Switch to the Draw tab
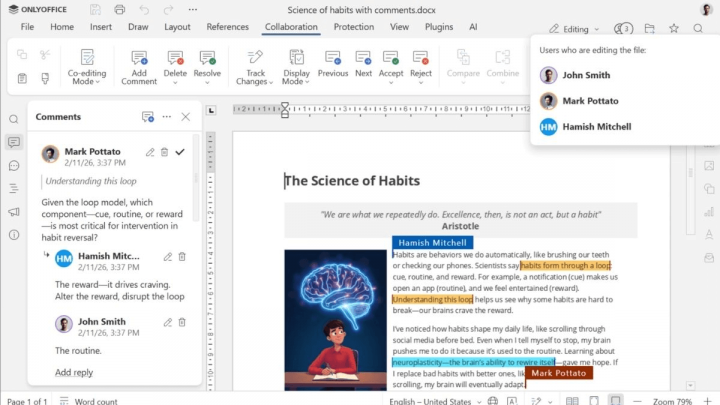The image size is (720, 405). 138,27
